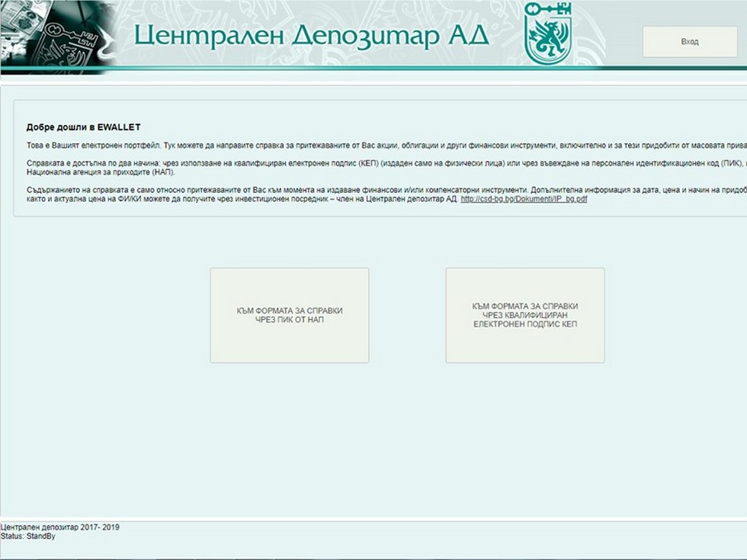Click the Централен Депозитар АД title
747x560 pixels.
311,36
